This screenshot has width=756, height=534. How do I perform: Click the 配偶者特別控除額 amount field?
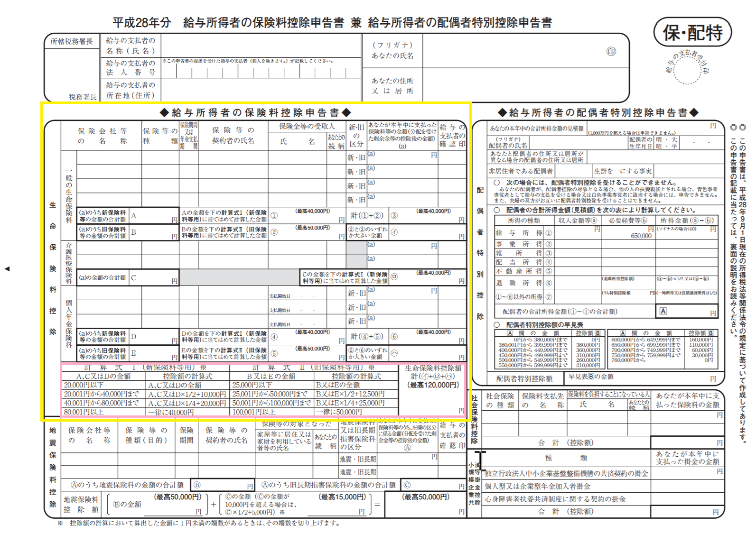[643, 378]
